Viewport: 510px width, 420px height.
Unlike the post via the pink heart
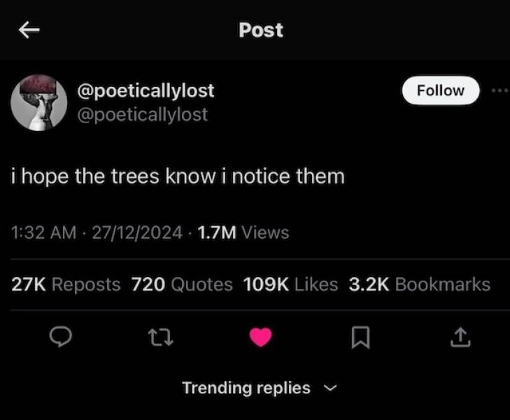(x=260, y=338)
